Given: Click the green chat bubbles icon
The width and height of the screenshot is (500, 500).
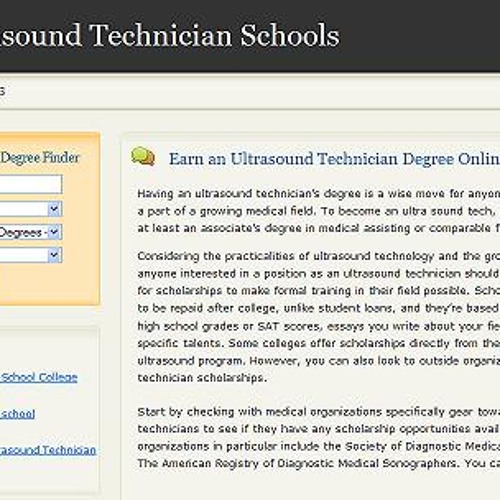Looking at the screenshot, I should 143,156.
